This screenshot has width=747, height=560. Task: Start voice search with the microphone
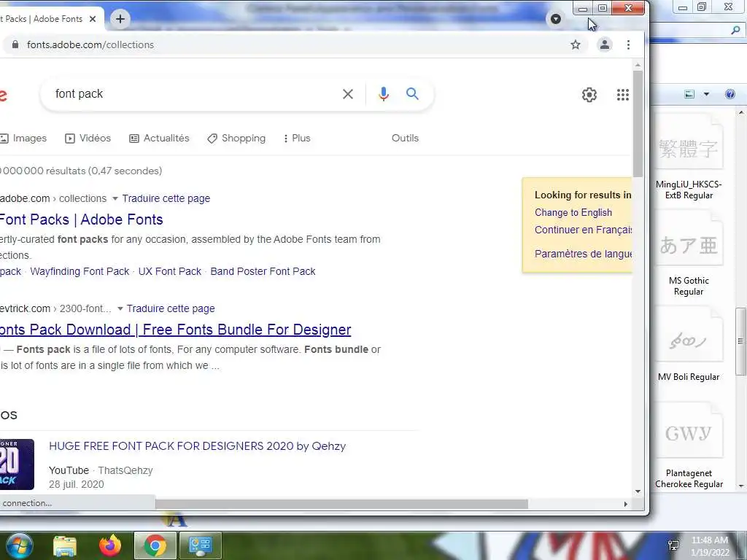(384, 94)
